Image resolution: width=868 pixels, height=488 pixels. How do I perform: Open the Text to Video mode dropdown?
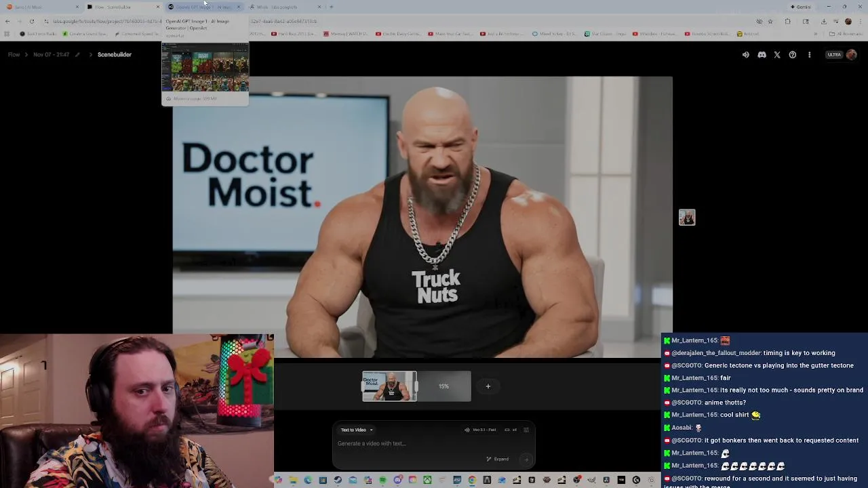click(x=357, y=430)
